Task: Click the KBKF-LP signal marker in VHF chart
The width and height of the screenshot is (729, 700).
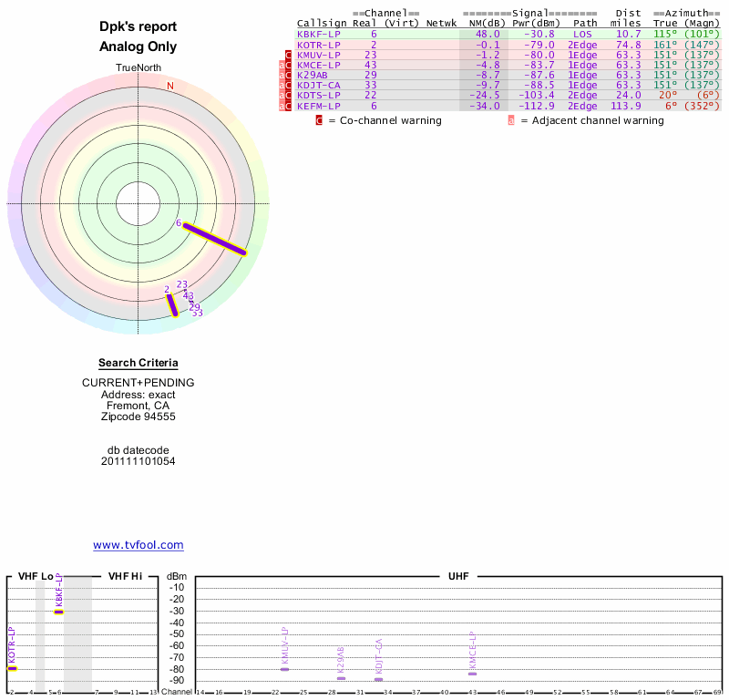Action: coord(58,611)
